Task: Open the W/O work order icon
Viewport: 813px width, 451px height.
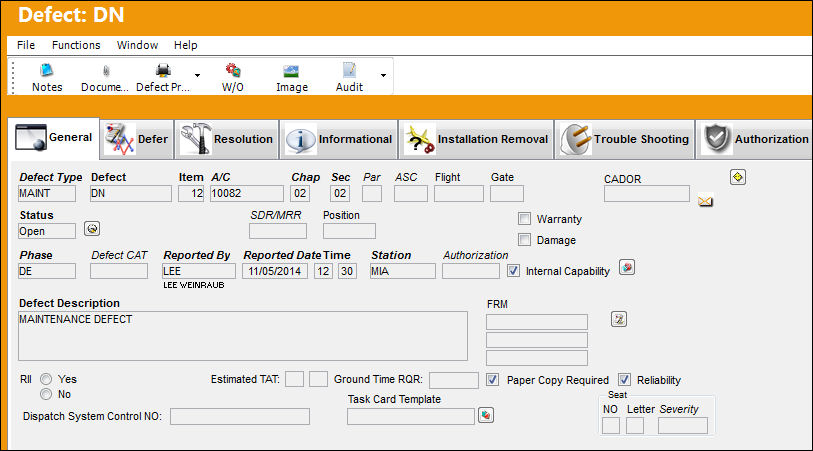Action: tap(233, 70)
